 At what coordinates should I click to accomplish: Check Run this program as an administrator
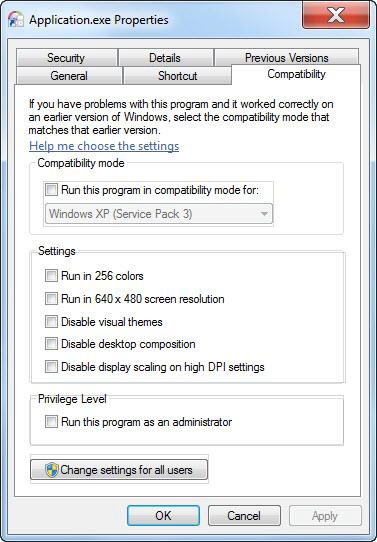(51, 422)
